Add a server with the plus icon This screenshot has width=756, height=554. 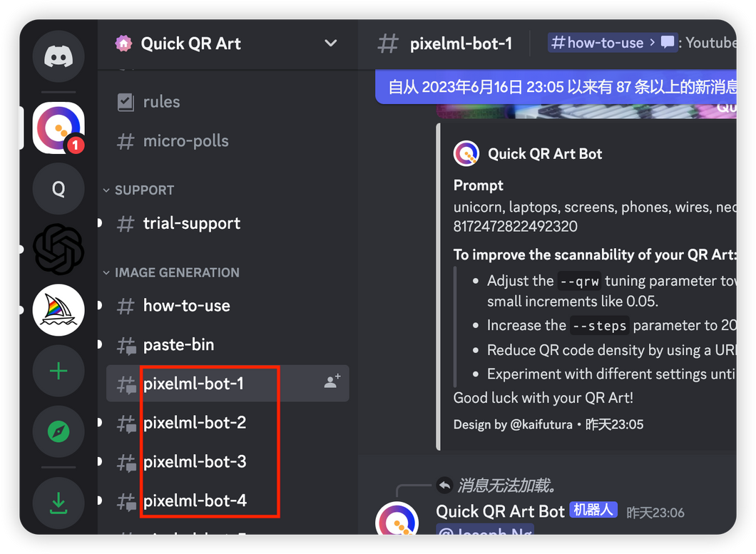point(58,371)
